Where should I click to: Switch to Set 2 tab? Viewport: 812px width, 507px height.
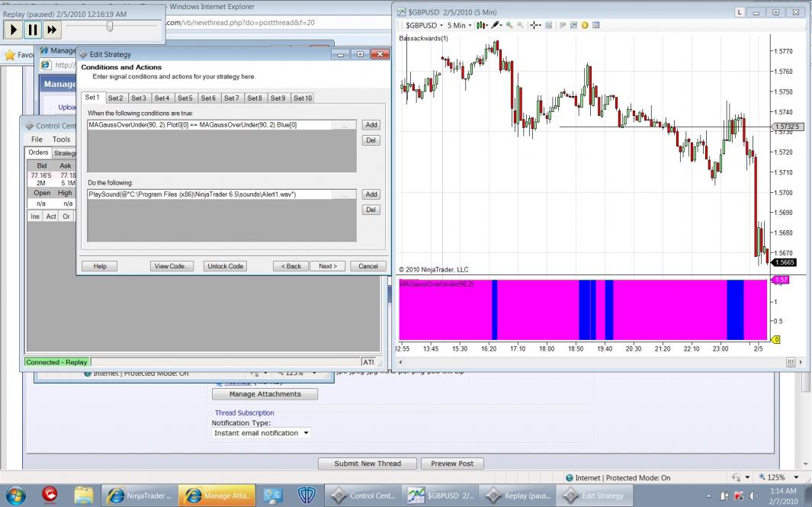coord(115,98)
